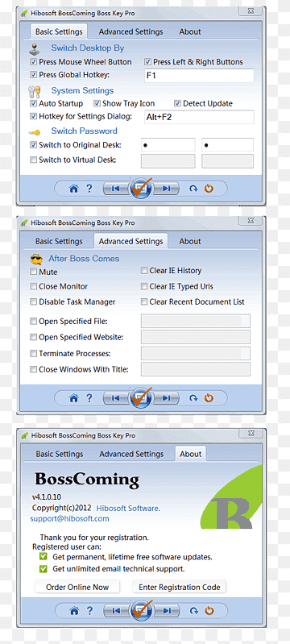Viewport: 290px width, 644px height.
Task: Uncheck Switch to Original Desk
Action: (x=33, y=145)
